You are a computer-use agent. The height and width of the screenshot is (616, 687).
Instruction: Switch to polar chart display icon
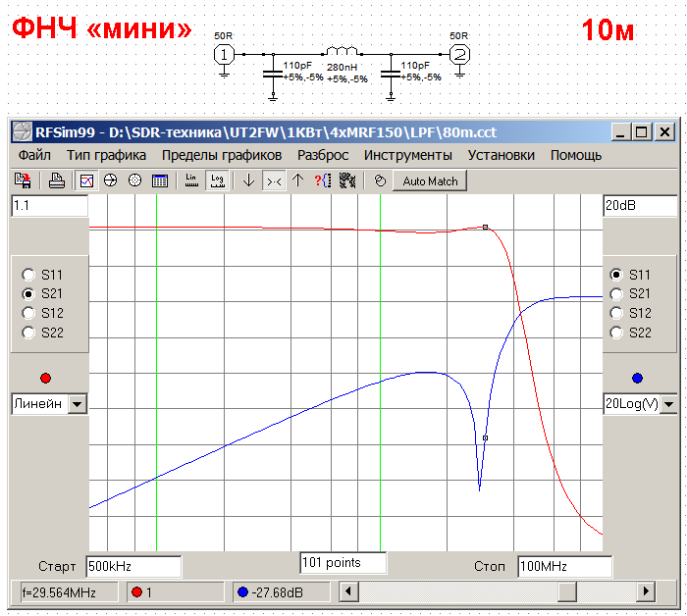pyautogui.click(x=135, y=180)
